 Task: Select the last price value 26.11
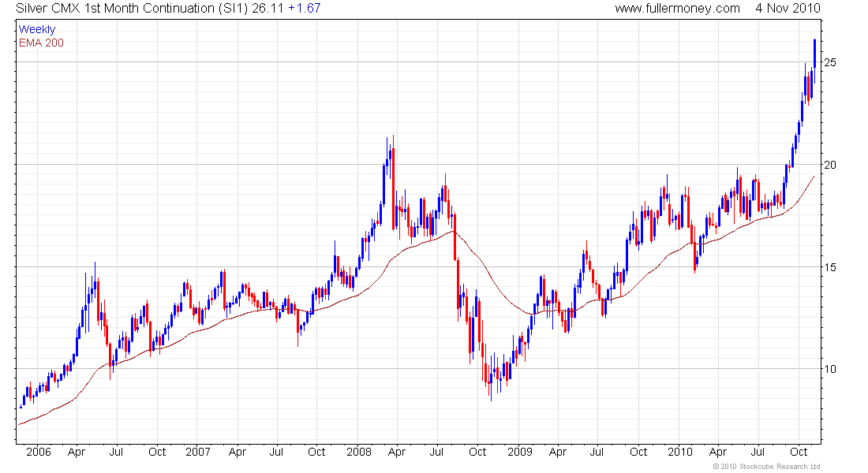[268, 9]
